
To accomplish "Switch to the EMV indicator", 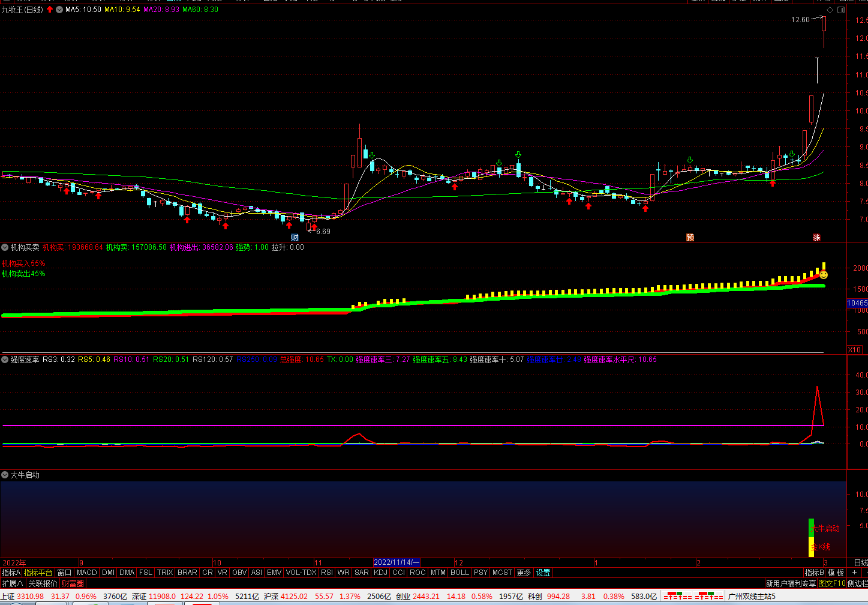I will 274,573.
